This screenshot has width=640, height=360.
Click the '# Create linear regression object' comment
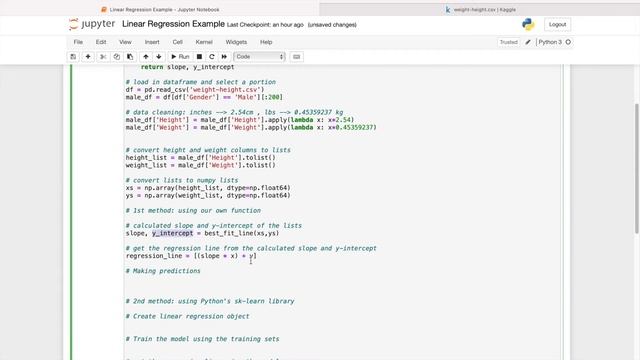tap(187, 316)
